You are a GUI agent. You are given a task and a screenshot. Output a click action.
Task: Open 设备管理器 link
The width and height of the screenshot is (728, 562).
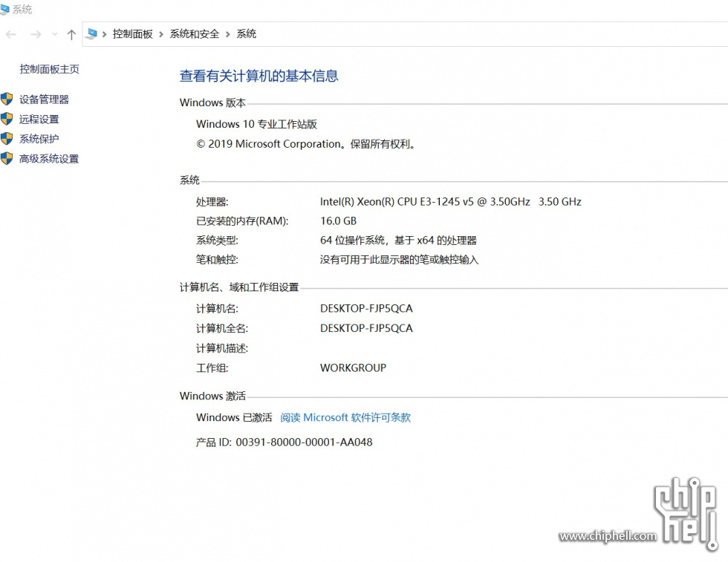[44, 99]
